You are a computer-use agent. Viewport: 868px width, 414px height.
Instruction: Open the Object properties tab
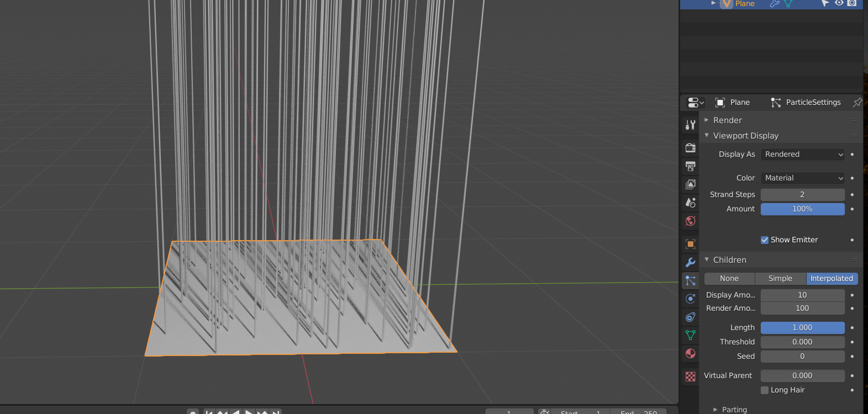pos(690,244)
